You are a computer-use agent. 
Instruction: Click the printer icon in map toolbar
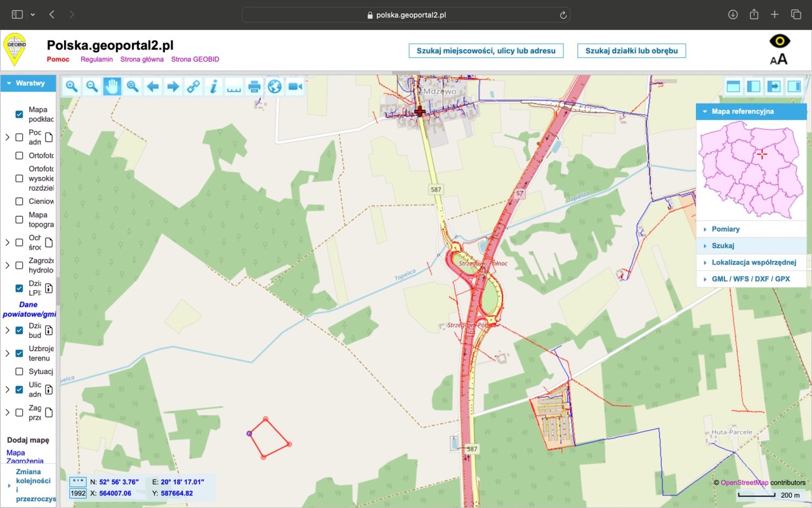pyautogui.click(x=254, y=86)
